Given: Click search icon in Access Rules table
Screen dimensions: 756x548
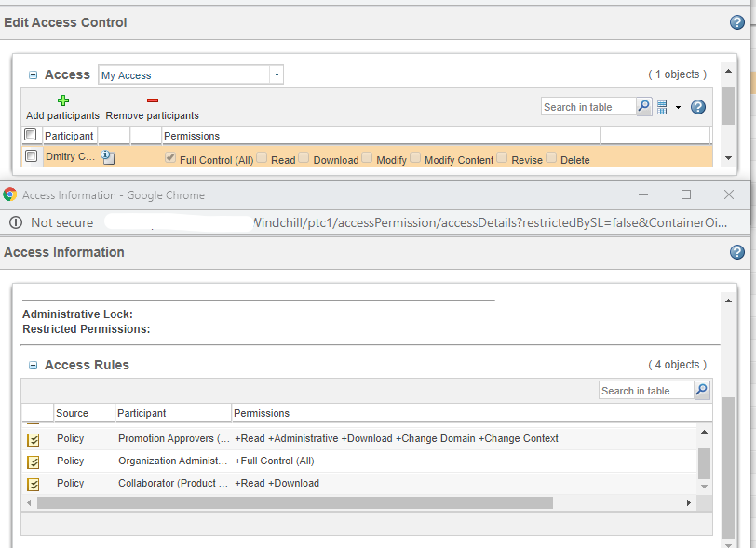Looking at the screenshot, I should tap(701, 390).
